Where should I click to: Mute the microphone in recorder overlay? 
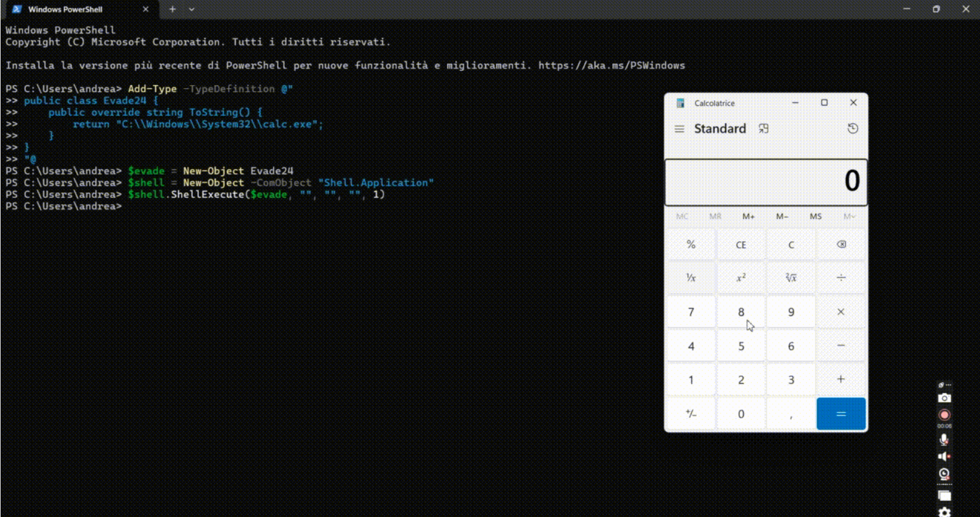click(x=944, y=440)
